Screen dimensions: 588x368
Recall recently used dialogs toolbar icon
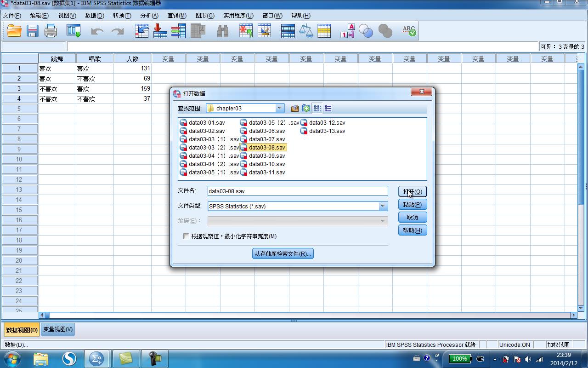pos(73,31)
